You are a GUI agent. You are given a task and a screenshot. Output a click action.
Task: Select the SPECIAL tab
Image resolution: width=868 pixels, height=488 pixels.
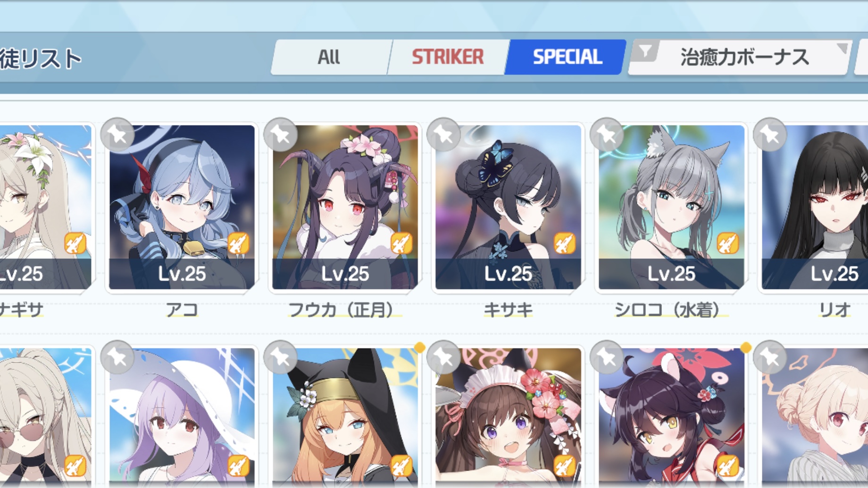(567, 57)
